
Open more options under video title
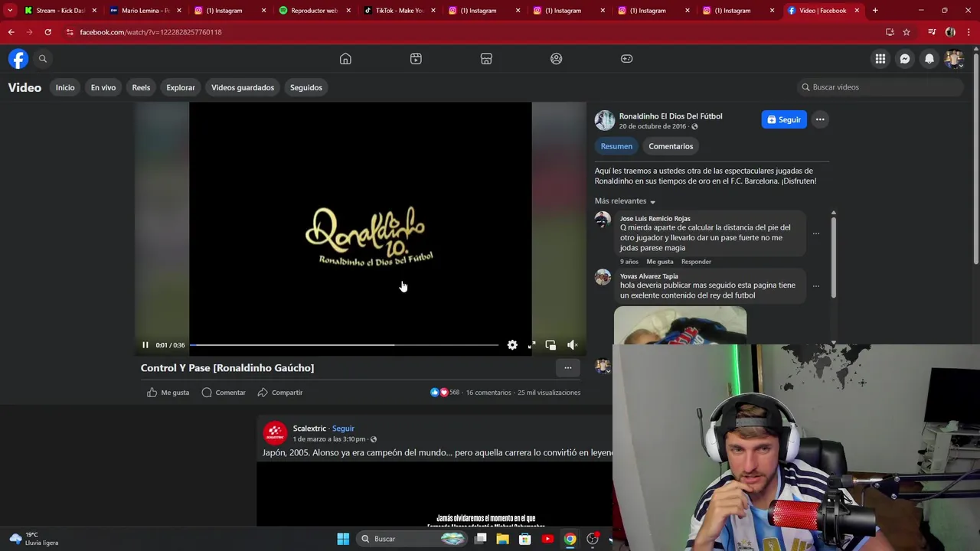(568, 368)
